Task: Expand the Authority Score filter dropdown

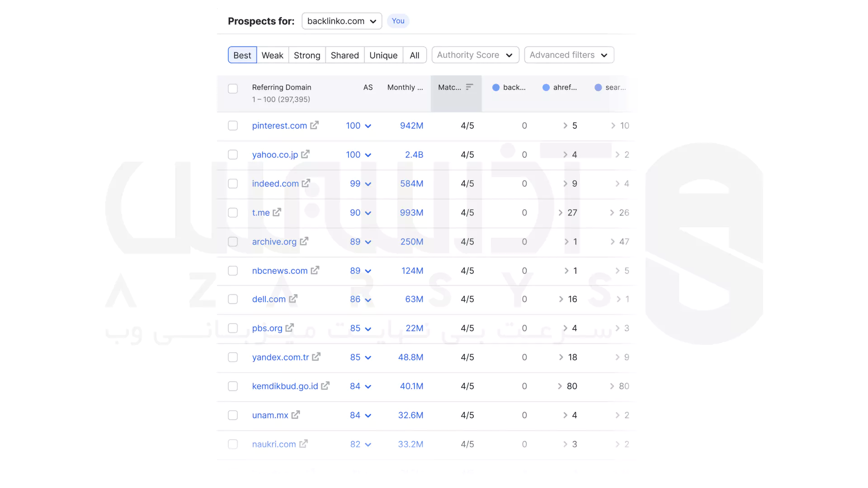Action: pos(475,55)
